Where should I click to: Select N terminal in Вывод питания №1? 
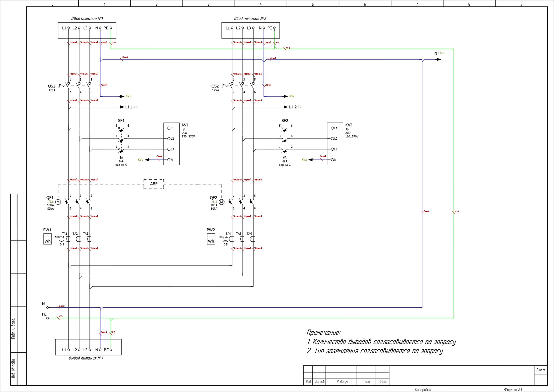tap(100, 350)
